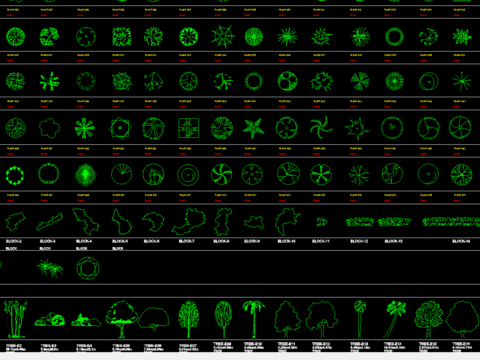
Task: Select the irregular spiky star symbol
Action: pyautogui.click(x=357, y=128)
